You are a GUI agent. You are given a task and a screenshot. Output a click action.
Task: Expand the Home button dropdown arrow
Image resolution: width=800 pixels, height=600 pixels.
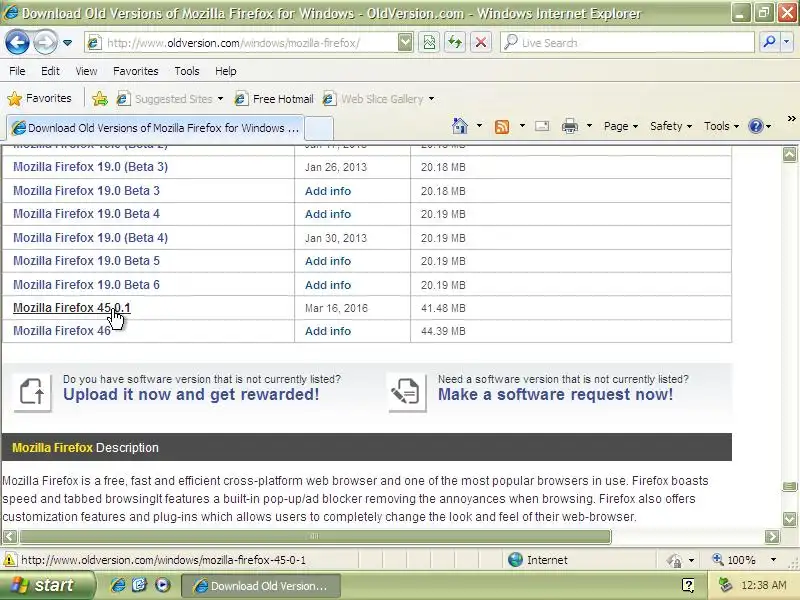(479, 126)
